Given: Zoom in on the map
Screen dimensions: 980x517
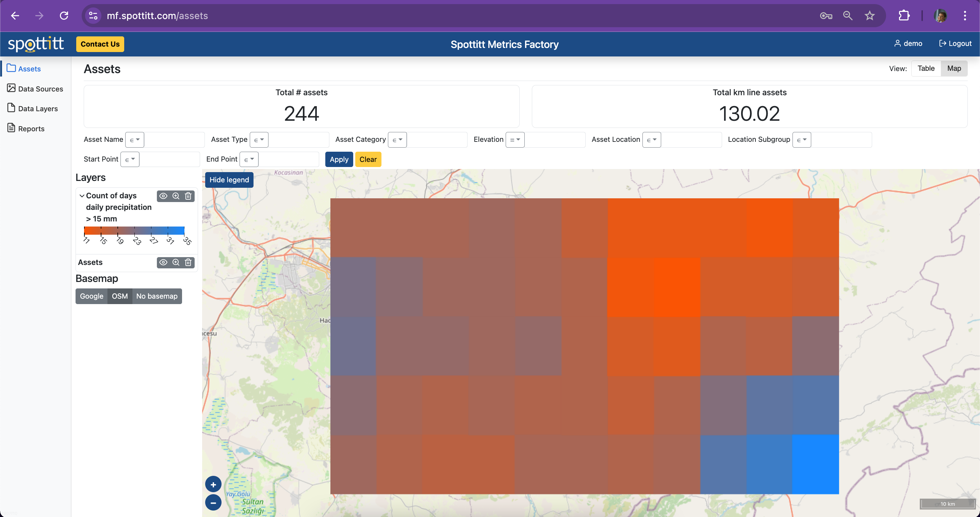Looking at the screenshot, I should coord(213,484).
